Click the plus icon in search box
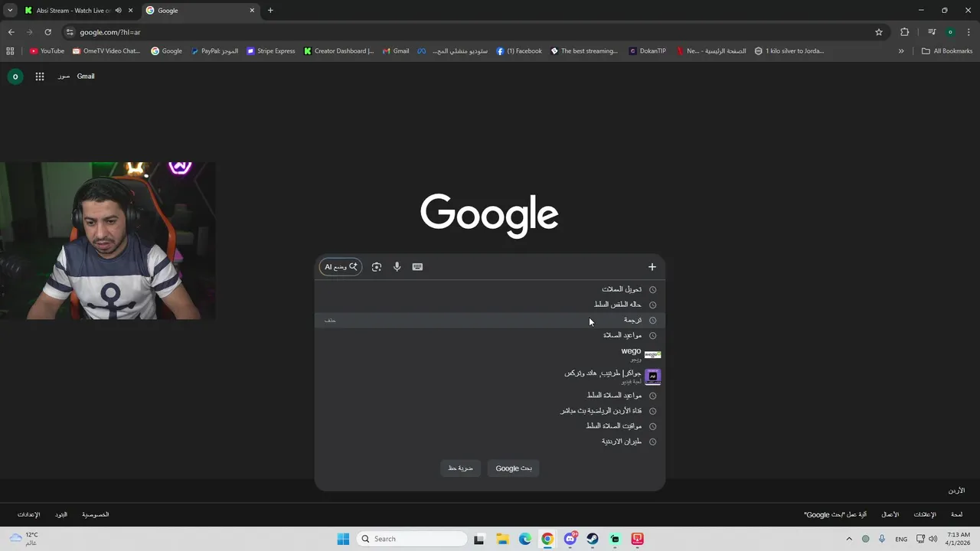 click(652, 267)
